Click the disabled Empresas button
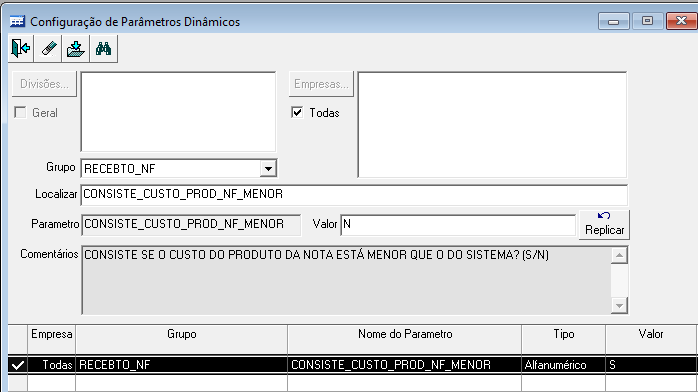The height and width of the screenshot is (392, 698). (321, 84)
